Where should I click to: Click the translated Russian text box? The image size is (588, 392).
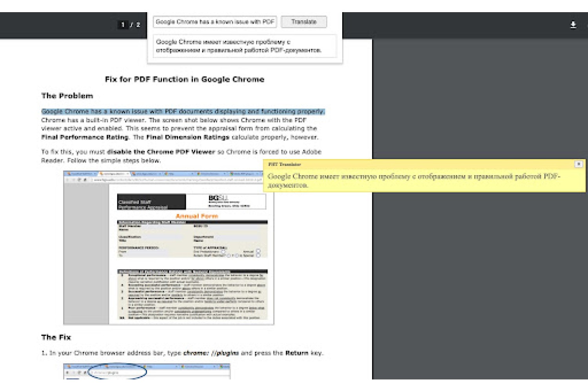[x=245, y=46]
